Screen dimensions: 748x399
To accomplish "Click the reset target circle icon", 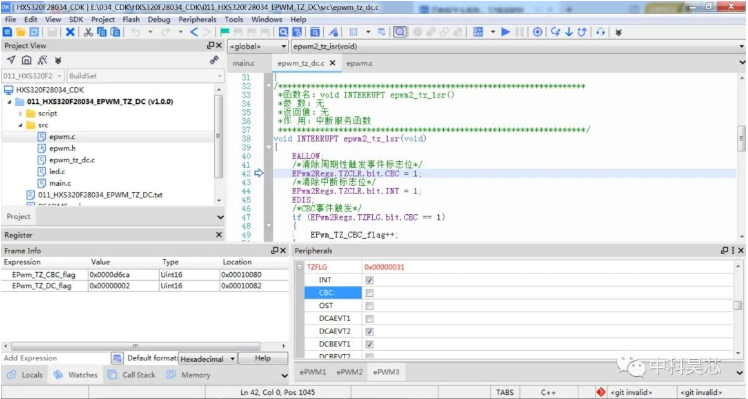I will (538, 32).
